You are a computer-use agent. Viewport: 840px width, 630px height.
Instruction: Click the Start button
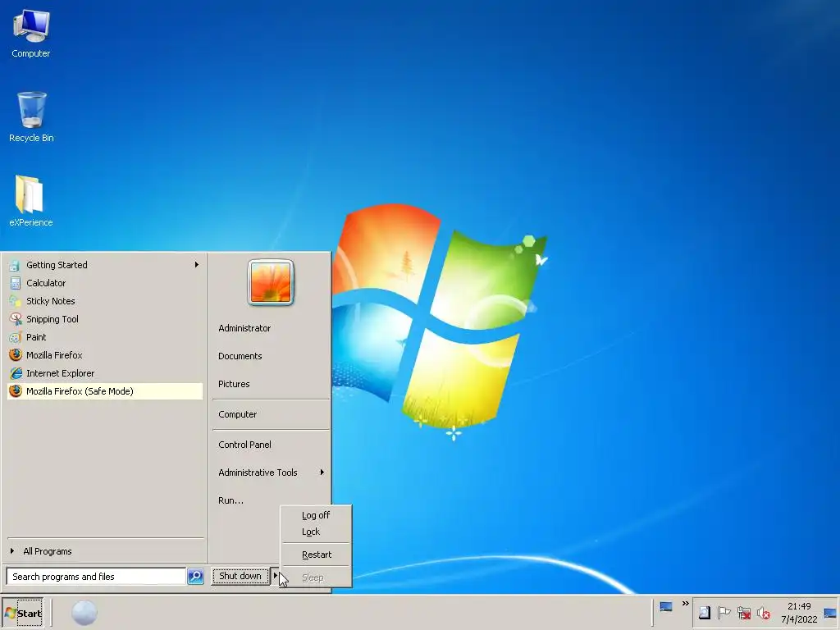22,614
